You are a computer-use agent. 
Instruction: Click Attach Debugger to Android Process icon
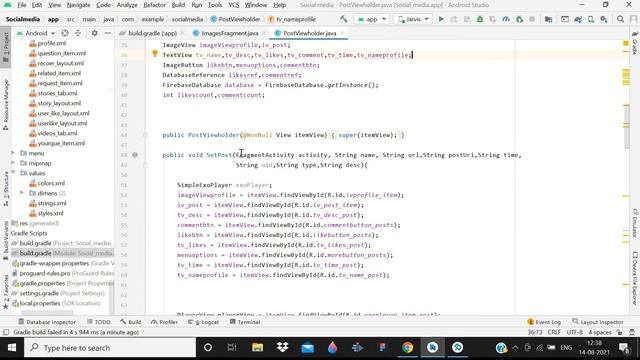point(519,19)
